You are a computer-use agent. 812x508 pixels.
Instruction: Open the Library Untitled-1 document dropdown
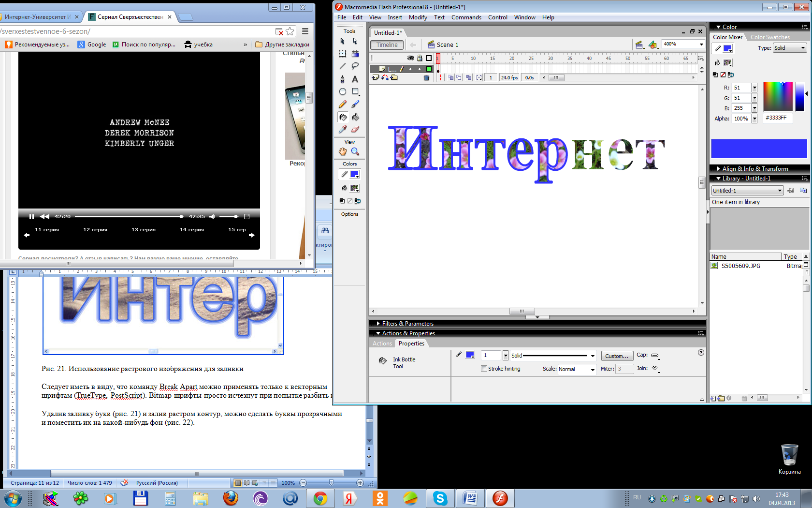pyautogui.click(x=747, y=191)
